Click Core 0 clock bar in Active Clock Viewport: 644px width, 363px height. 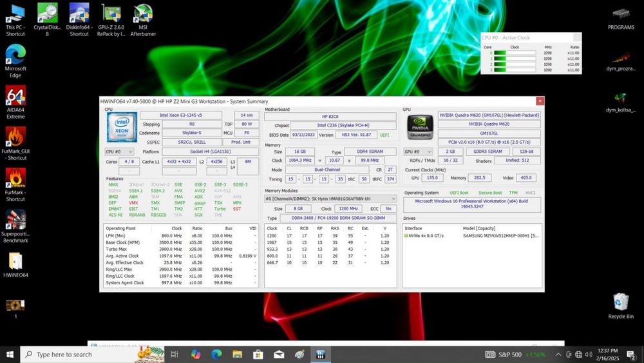click(515, 53)
